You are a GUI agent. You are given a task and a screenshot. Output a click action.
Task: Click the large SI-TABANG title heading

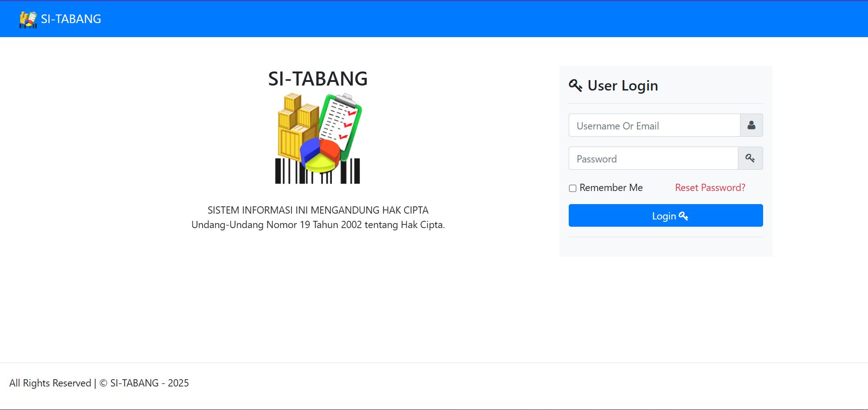tap(318, 79)
